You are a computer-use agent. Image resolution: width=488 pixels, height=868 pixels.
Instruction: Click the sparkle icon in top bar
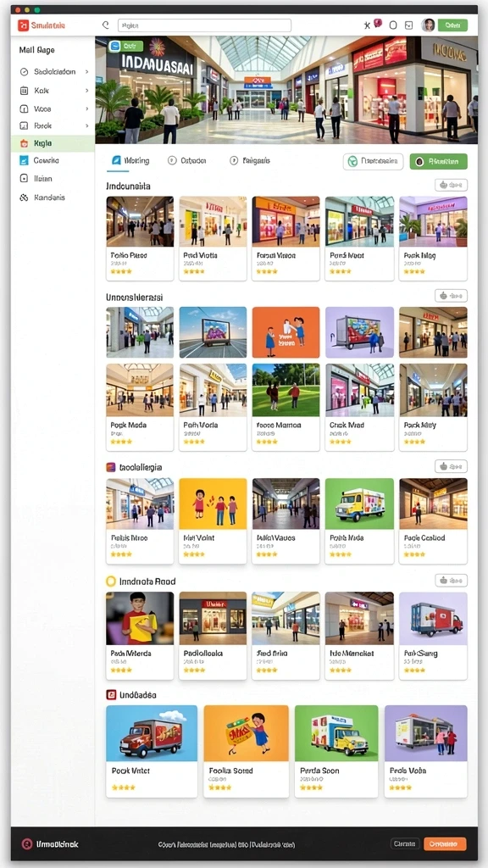366,25
